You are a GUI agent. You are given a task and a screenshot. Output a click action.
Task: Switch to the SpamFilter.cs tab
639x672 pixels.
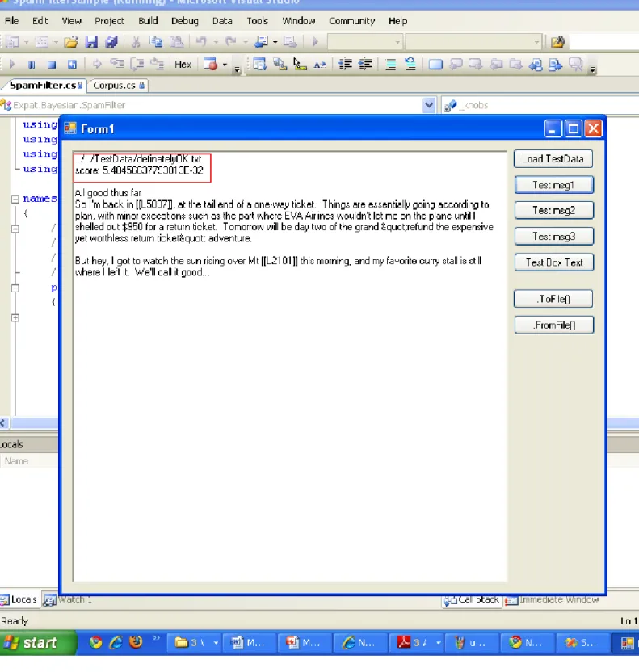click(x=44, y=86)
